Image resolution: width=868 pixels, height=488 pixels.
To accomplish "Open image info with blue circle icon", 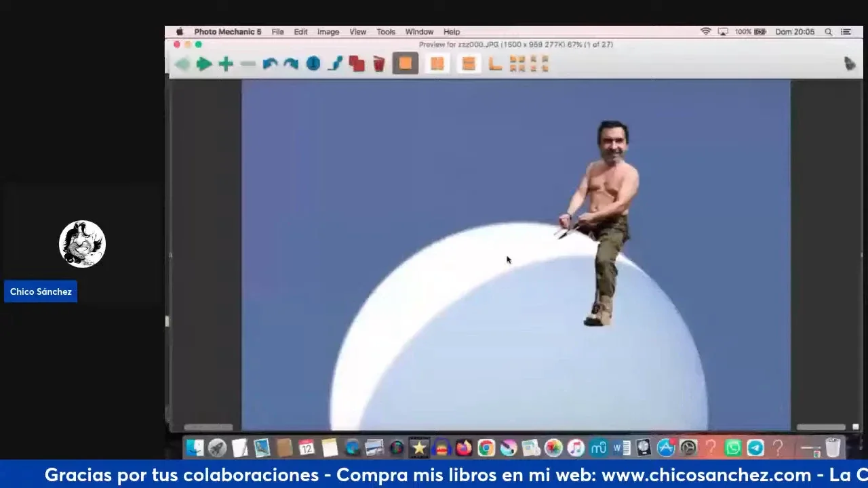I will [313, 64].
